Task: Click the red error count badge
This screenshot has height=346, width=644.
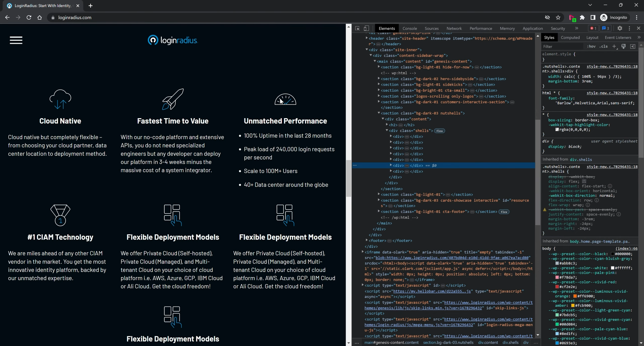Action: 593,28
